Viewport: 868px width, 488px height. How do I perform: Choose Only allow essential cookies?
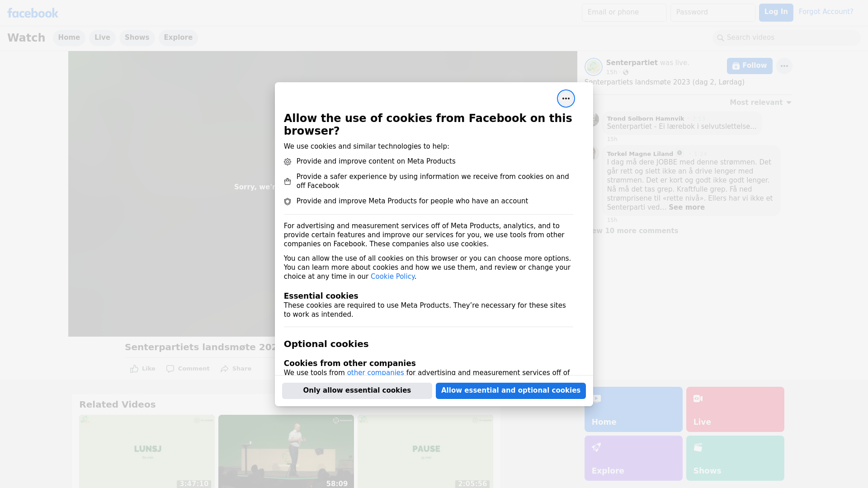[x=357, y=391]
